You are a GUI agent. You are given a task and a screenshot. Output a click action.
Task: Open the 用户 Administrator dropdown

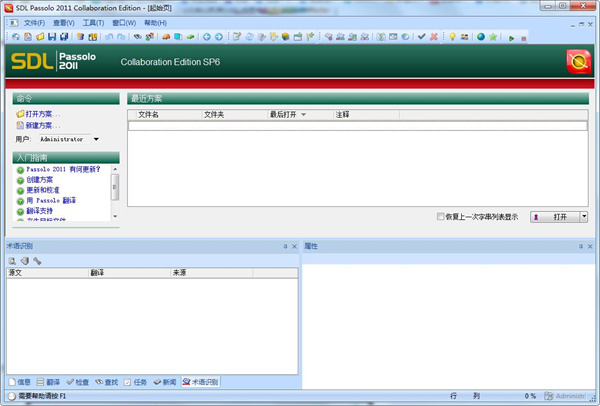coord(96,139)
